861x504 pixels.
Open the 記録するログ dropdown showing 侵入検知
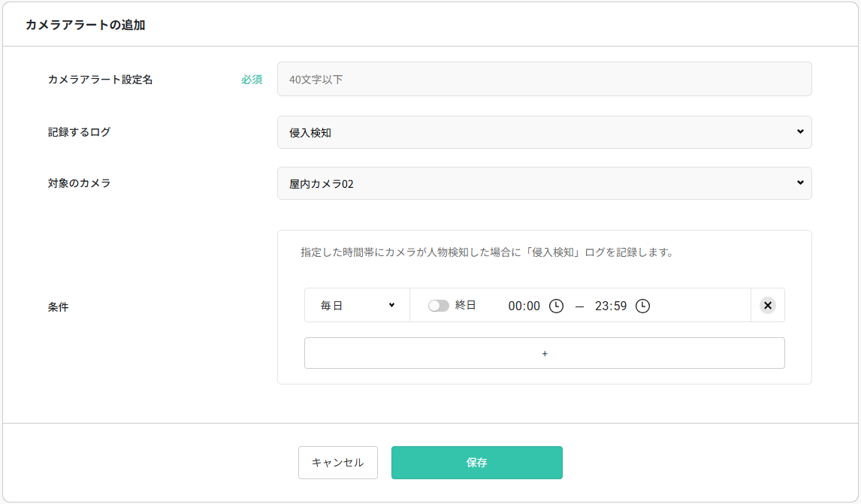point(545,132)
